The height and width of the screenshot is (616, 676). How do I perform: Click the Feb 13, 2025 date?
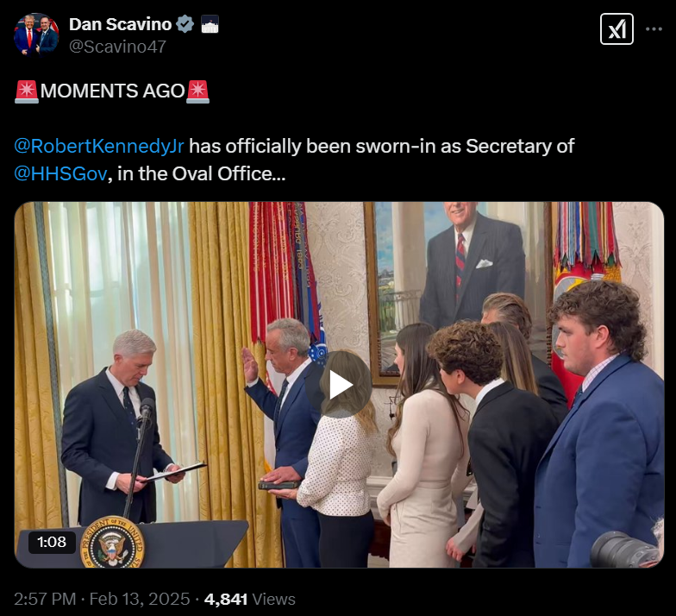tap(140, 599)
